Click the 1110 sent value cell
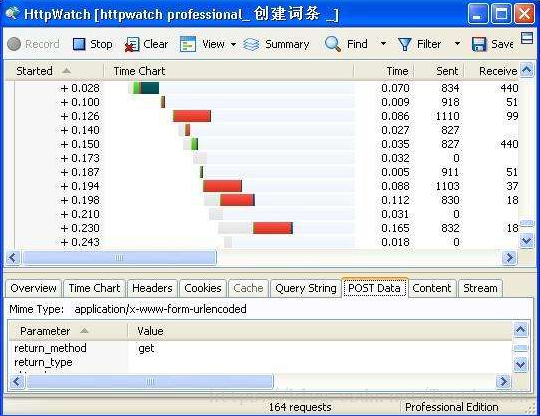This screenshot has width=540, height=416. pos(447,116)
